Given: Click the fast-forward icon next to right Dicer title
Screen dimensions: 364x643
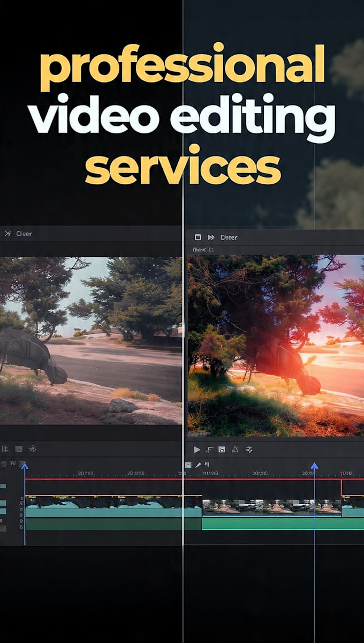Looking at the screenshot, I should tap(211, 237).
